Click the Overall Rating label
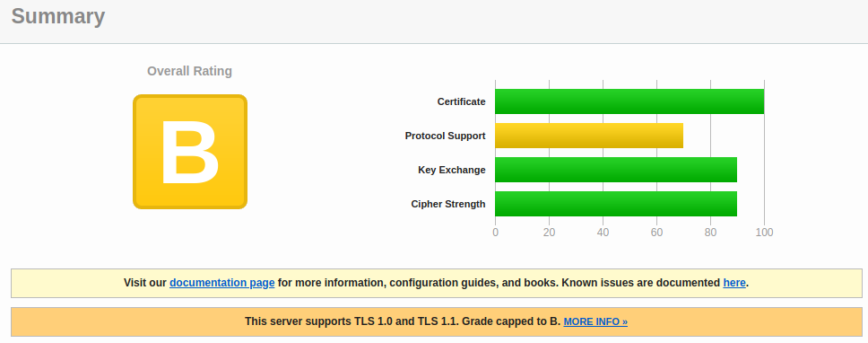The image size is (868, 343). click(x=189, y=71)
